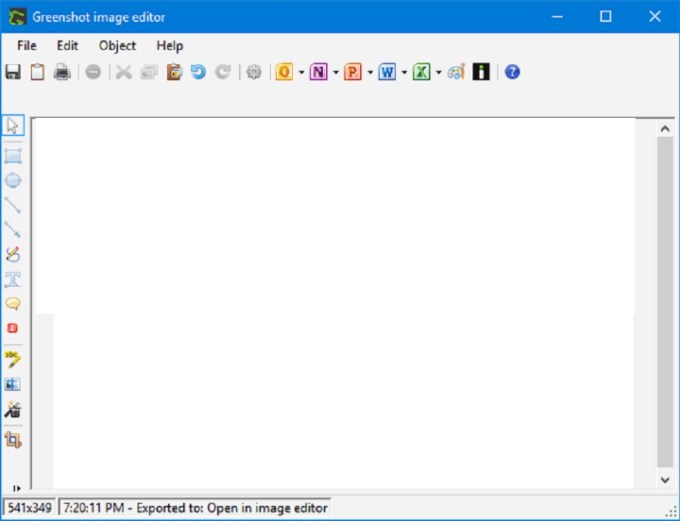The width and height of the screenshot is (680, 521).
Task: Select the pointer selection tool
Action: click(13, 126)
